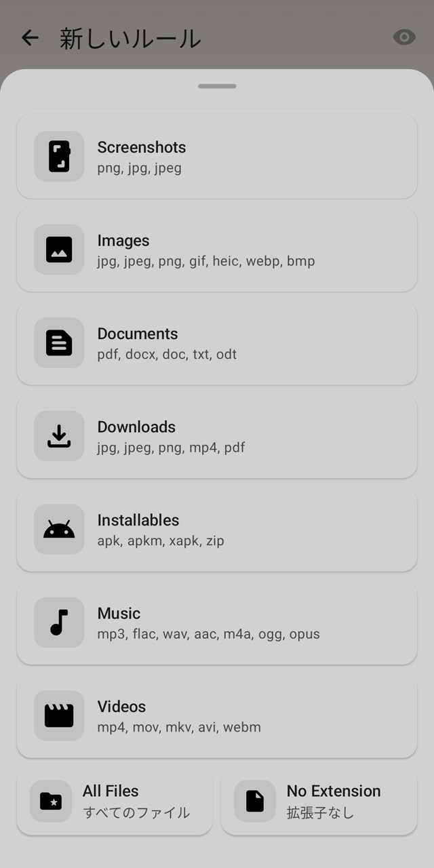Select Documents pdf, docx preset

pyautogui.click(x=217, y=343)
